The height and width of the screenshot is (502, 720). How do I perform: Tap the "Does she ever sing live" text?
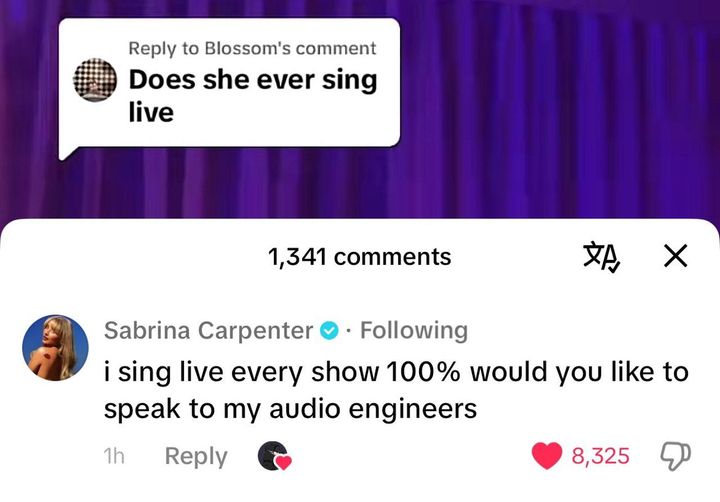(x=252, y=96)
